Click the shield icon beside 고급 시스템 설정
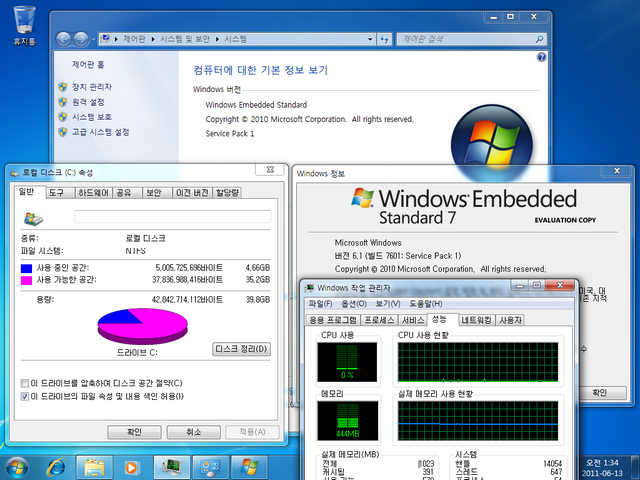Screen dimensions: 640x480 coord(62,132)
